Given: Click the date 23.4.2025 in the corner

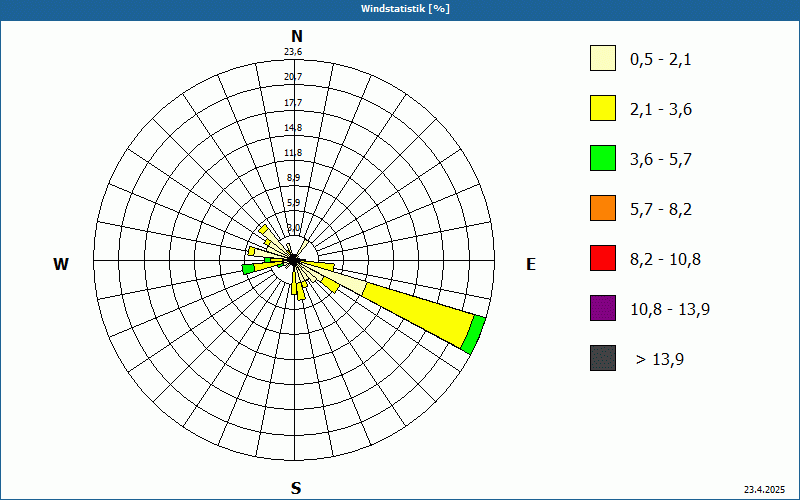Looking at the screenshot, I should click(x=764, y=490).
